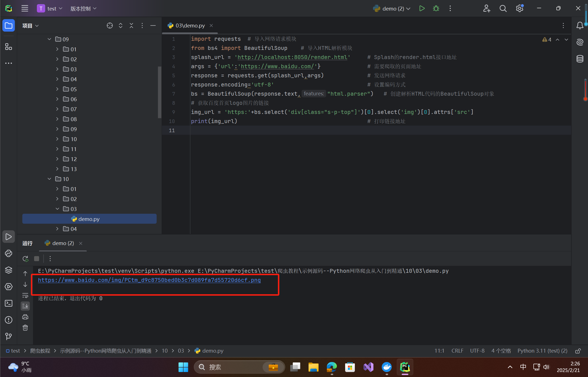
Task: Toggle scroll to end of console
Action: (x=25, y=306)
